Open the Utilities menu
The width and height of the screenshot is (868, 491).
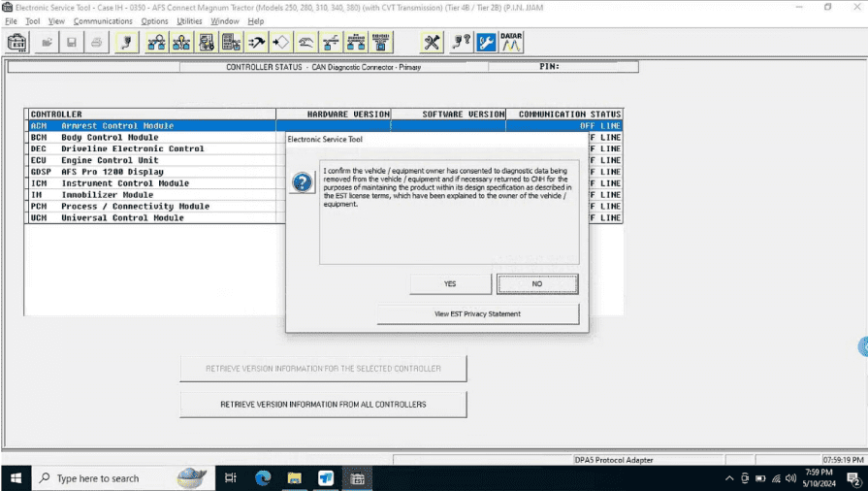point(189,21)
